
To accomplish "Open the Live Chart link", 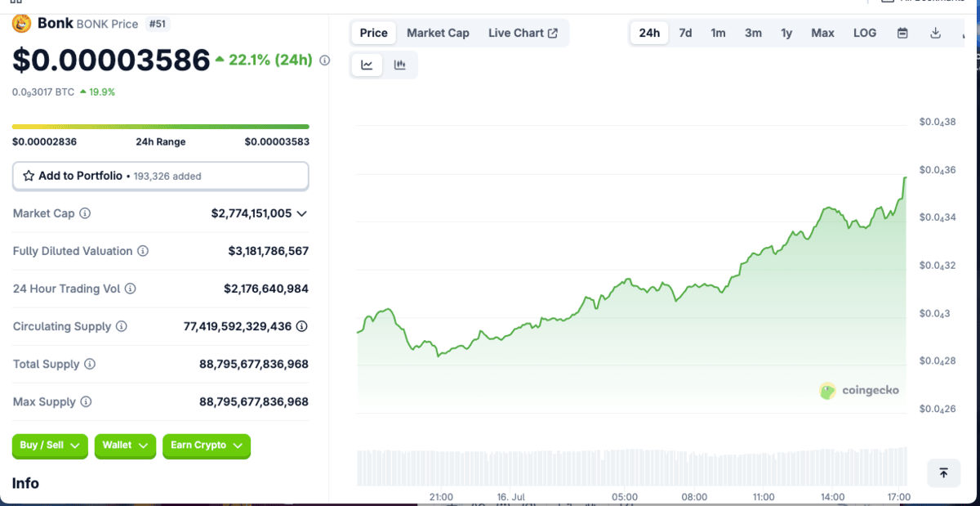I will click(523, 34).
